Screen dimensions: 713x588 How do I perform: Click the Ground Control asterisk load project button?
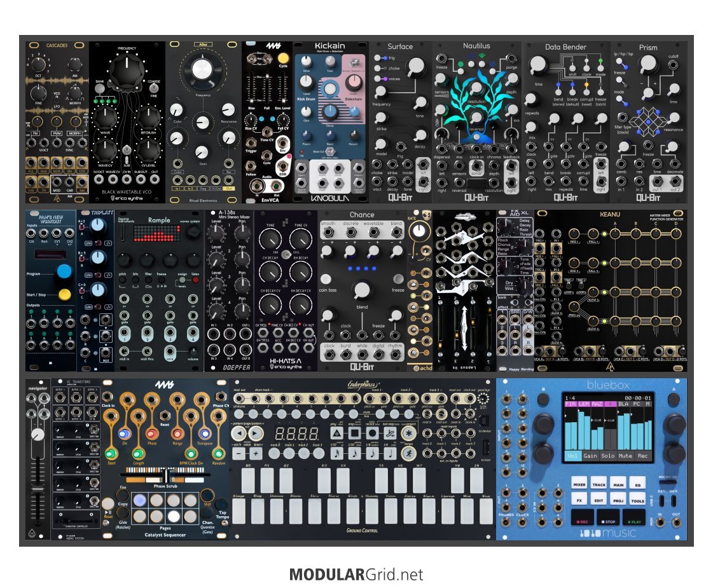[x=409, y=433]
